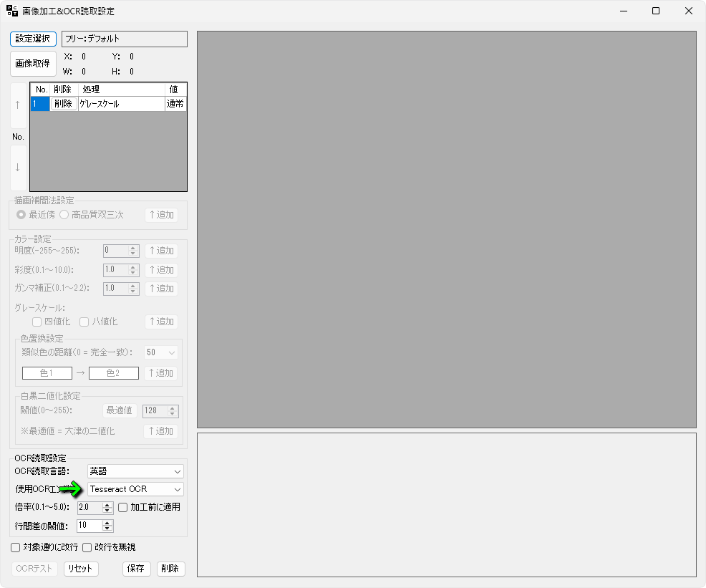The image size is (706, 588).
Task: Decrement the 行間差の閾値 spinner
Action: [x=107, y=529]
